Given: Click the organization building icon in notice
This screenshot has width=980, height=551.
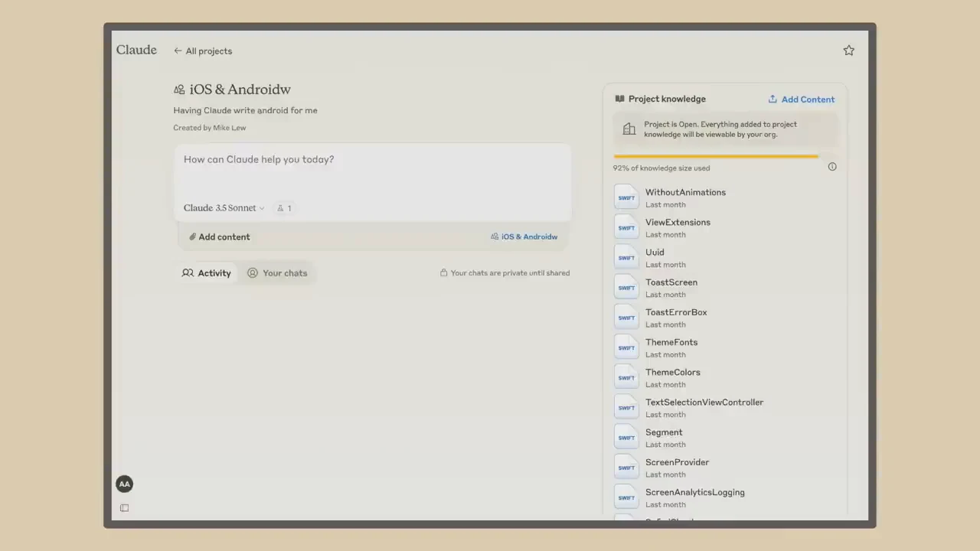Looking at the screenshot, I should pyautogui.click(x=629, y=129).
